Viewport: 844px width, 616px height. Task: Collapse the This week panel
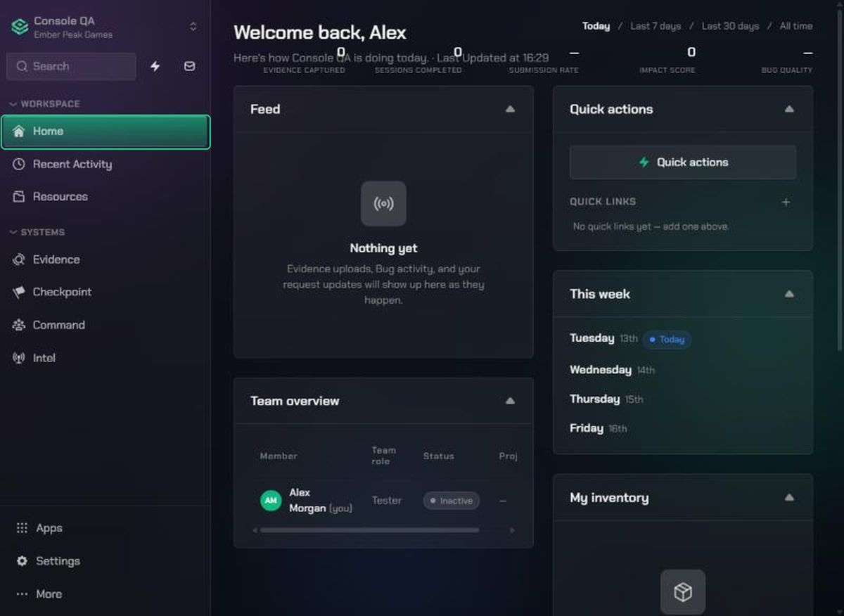[x=789, y=294]
